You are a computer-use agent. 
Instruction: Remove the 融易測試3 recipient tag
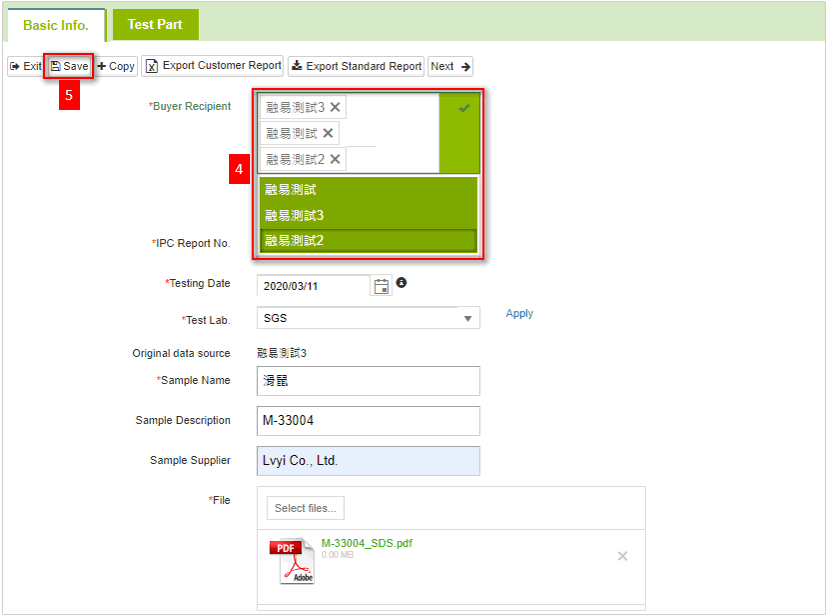[x=335, y=107]
